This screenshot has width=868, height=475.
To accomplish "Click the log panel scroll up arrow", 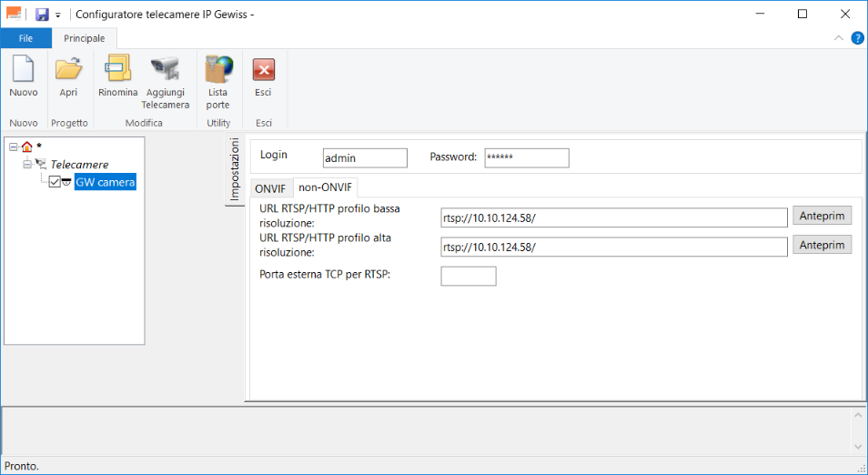I will click(x=857, y=415).
